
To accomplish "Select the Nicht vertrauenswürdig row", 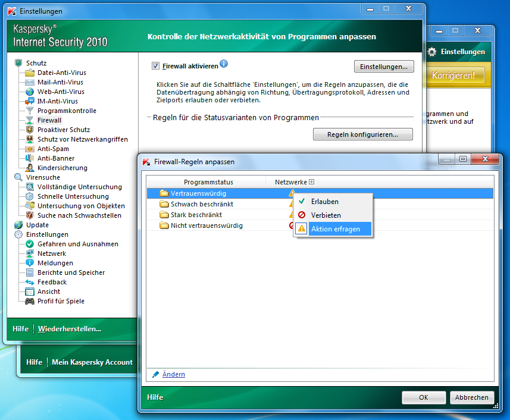I will (320, 225).
